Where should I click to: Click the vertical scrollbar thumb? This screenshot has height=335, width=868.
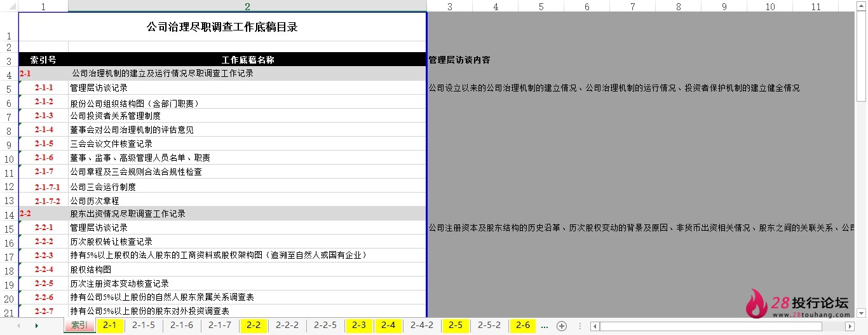[x=862, y=56]
